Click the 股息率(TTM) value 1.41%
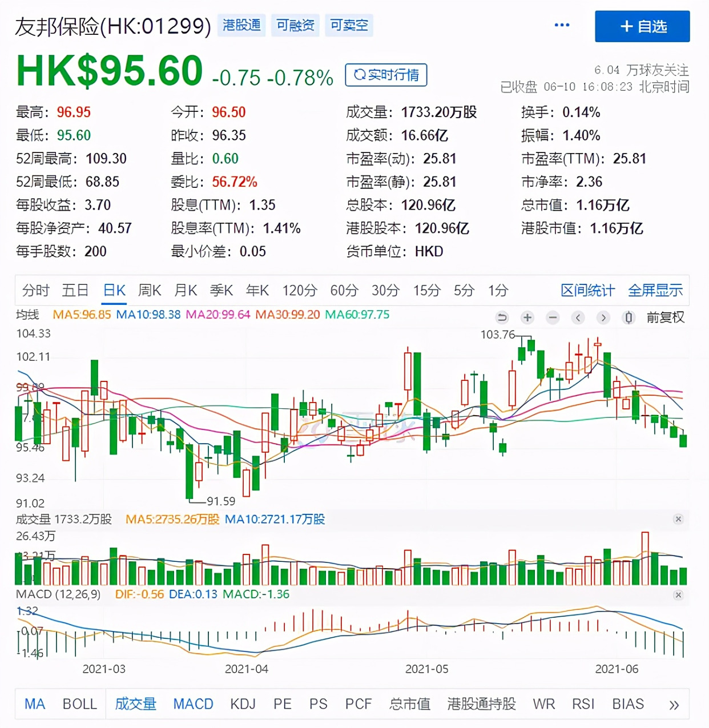Screen dimensions: 709x728 point(281,228)
